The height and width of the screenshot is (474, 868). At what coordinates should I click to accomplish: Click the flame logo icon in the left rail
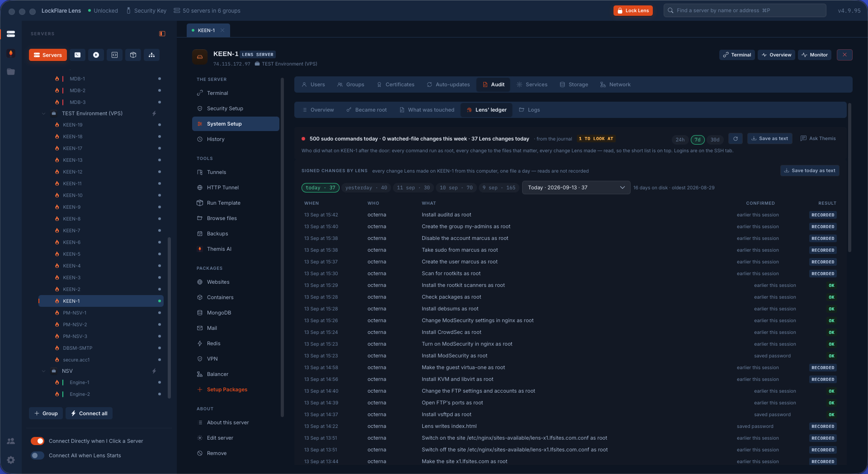tap(11, 53)
